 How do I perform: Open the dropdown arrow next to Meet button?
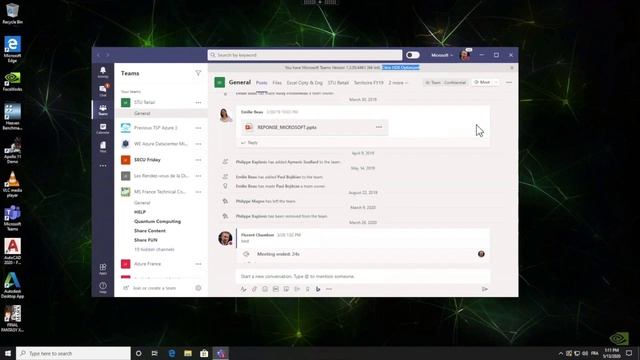pyautogui.click(x=496, y=82)
